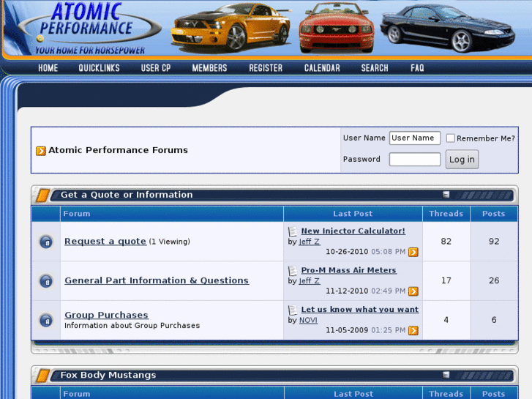Open the New Injector Calculator! thread
Screen dimensions: 532x399
pos(353,231)
